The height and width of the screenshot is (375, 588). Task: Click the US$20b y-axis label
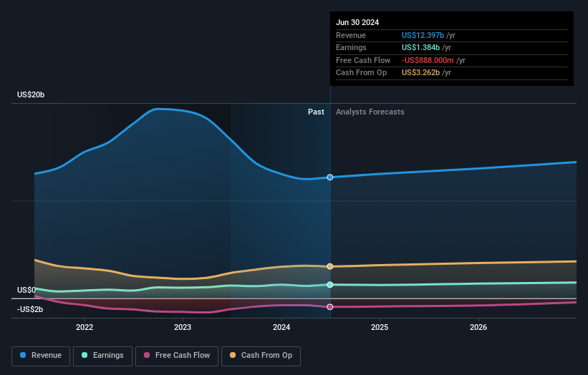(x=31, y=94)
